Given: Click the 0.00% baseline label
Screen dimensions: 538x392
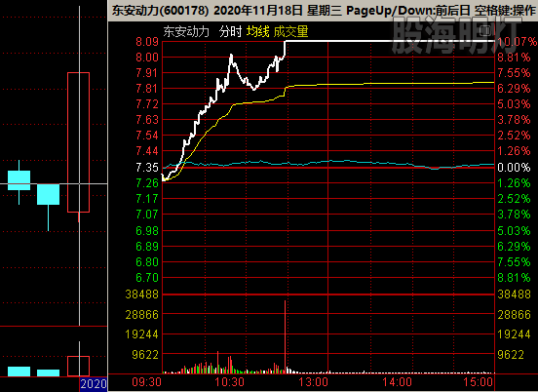Looking at the screenshot, I should tap(514, 168).
